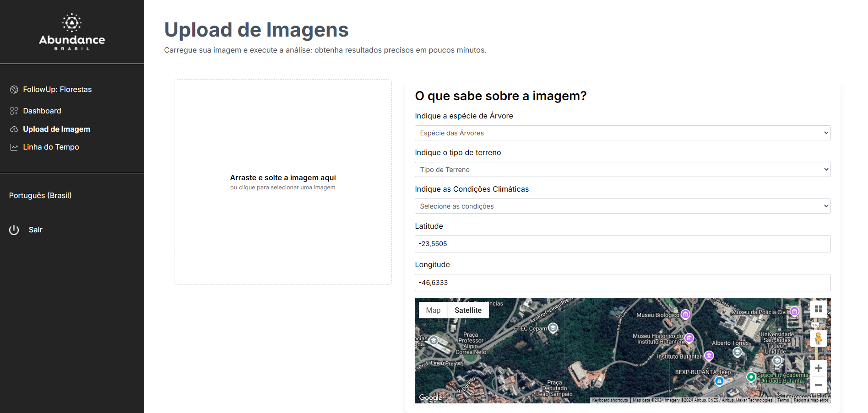Click Report a map error link
This screenshot has height=413, width=868.
point(811,400)
